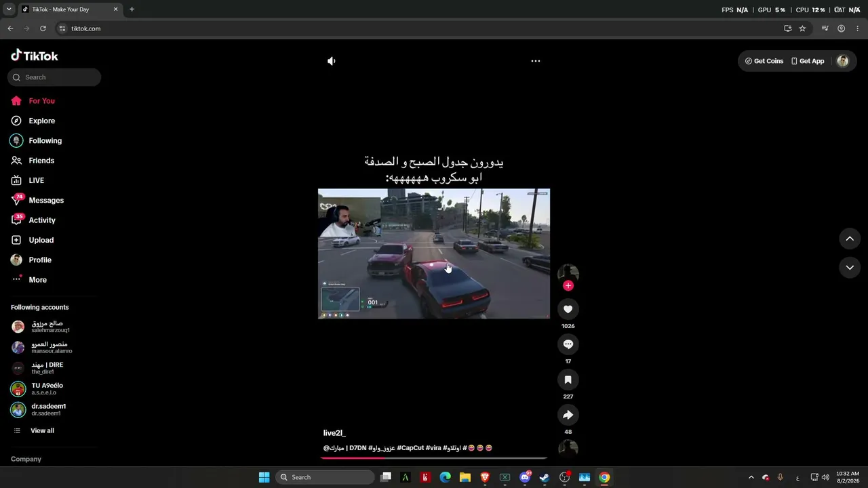Open the media controls icon in Chrome toolbar
868x488 pixels.
[x=825, y=28]
